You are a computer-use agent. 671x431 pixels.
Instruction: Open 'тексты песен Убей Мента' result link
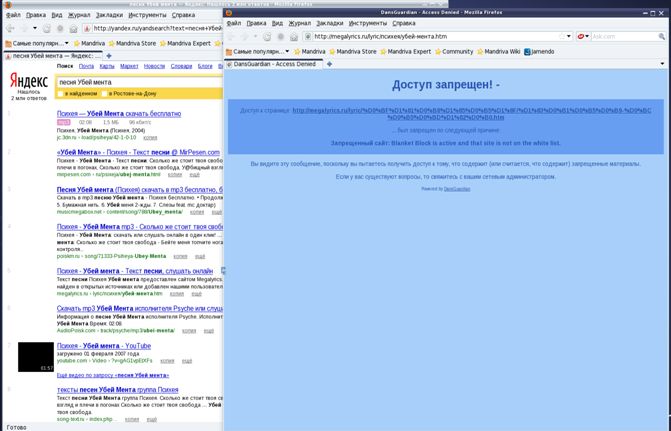click(x=117, y=390)
